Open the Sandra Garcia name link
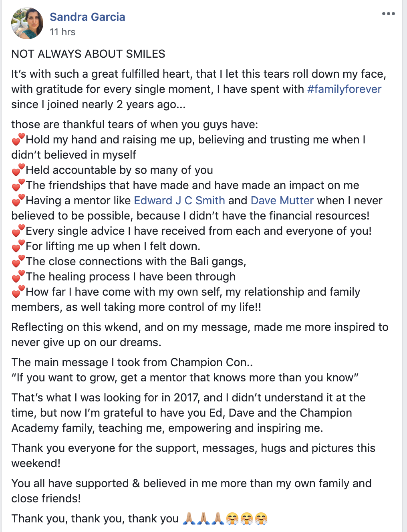 87,17
